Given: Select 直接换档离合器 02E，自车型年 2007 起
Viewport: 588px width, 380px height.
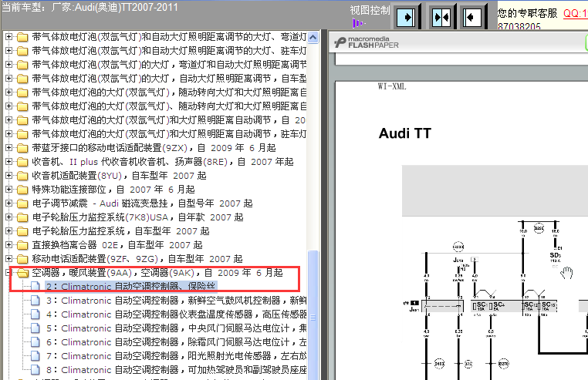Looking at the screenshot, I should point(117,244).
